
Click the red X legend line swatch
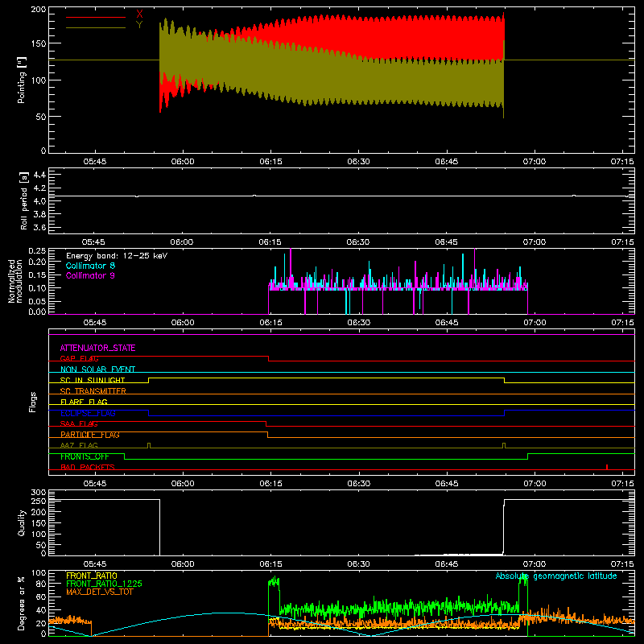click(96, 17)
